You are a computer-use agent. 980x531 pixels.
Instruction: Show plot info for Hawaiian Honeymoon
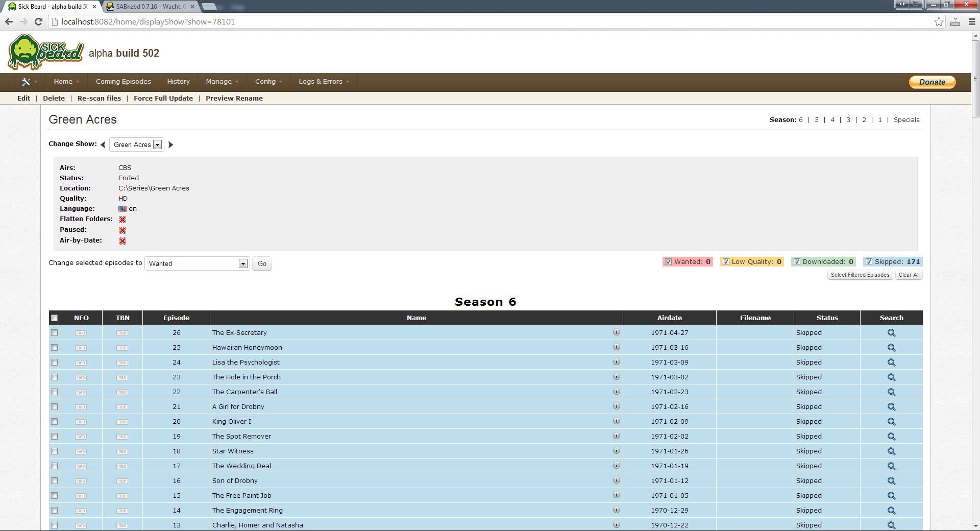[x=616, y=347]
